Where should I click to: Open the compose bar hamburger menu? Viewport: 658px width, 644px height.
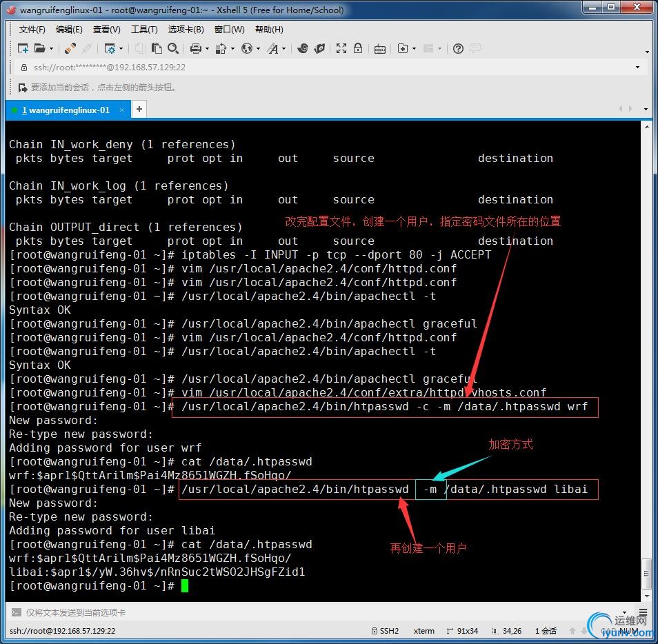coord(643,612)
